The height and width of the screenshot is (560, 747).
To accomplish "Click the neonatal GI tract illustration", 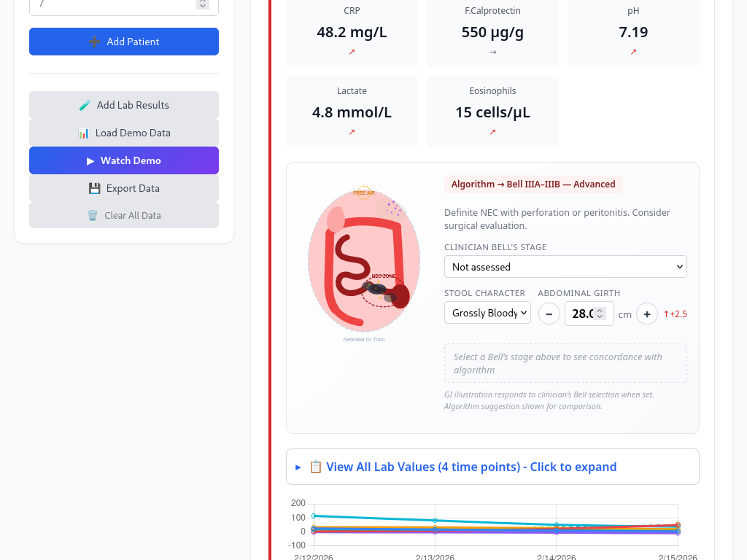I will [364, 259].
